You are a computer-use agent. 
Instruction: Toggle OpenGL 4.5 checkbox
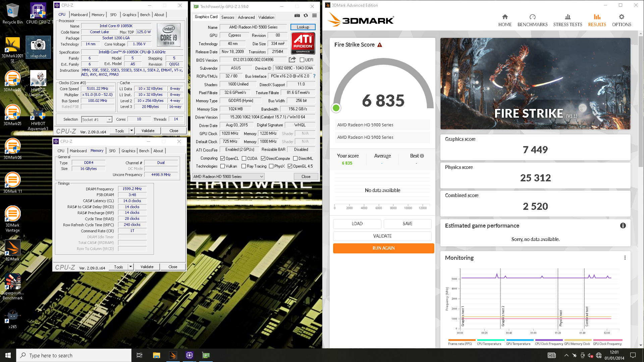290,166
